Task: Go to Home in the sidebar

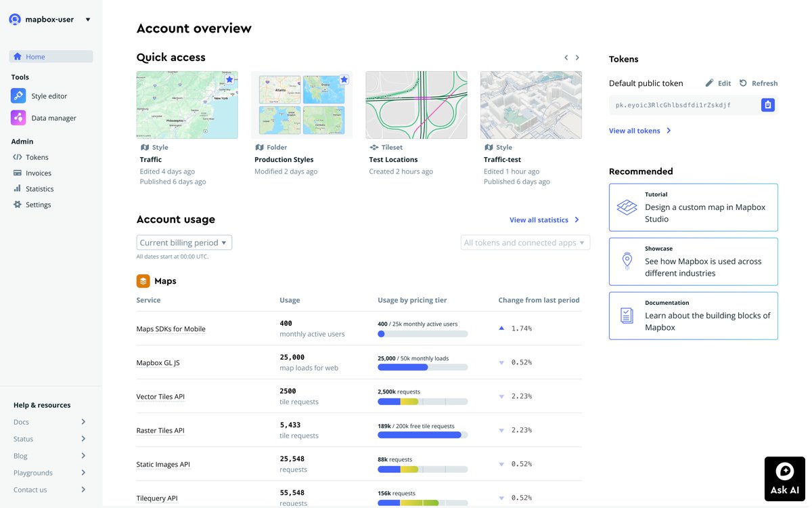Action: (51, 57)
